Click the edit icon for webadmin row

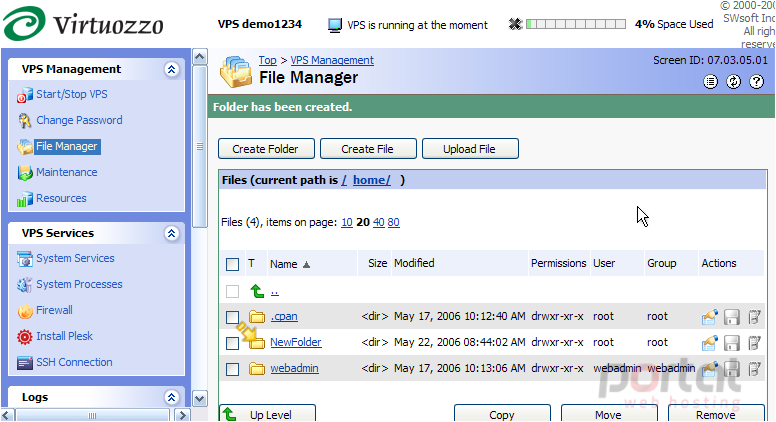pyautogui.click(x=754, y=369)
